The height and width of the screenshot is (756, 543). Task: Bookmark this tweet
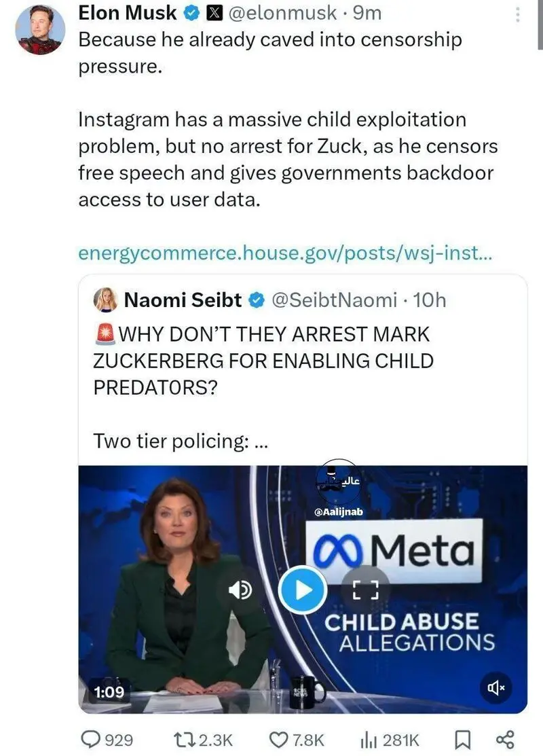coord(462,739)
